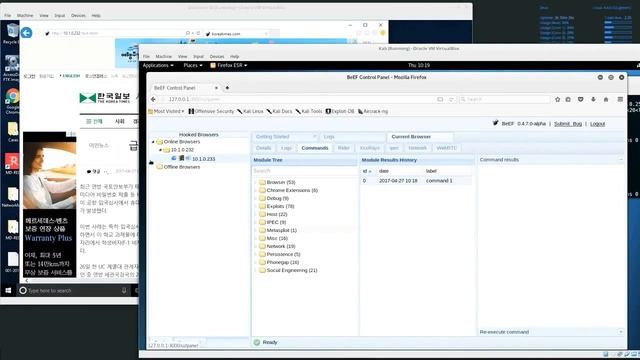Open the IPEC (9) module folder
The width and height of the screenshot is (640, 360).
pos(276,222)
